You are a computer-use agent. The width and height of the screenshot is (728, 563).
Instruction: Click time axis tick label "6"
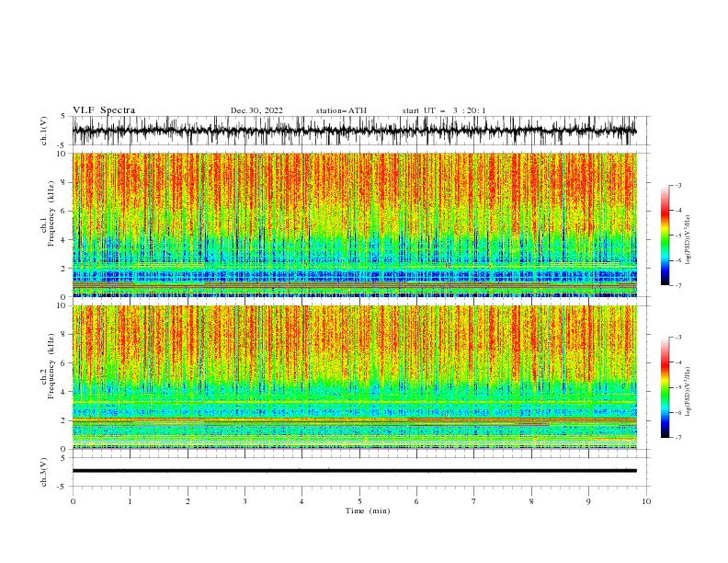(x=416, y=501)
